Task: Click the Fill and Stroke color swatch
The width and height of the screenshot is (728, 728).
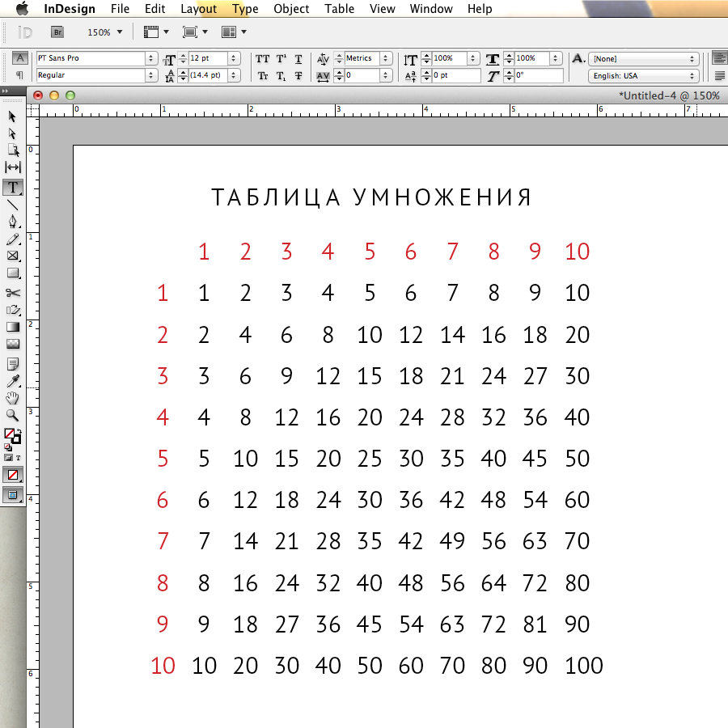Action: tap(12, 435)
